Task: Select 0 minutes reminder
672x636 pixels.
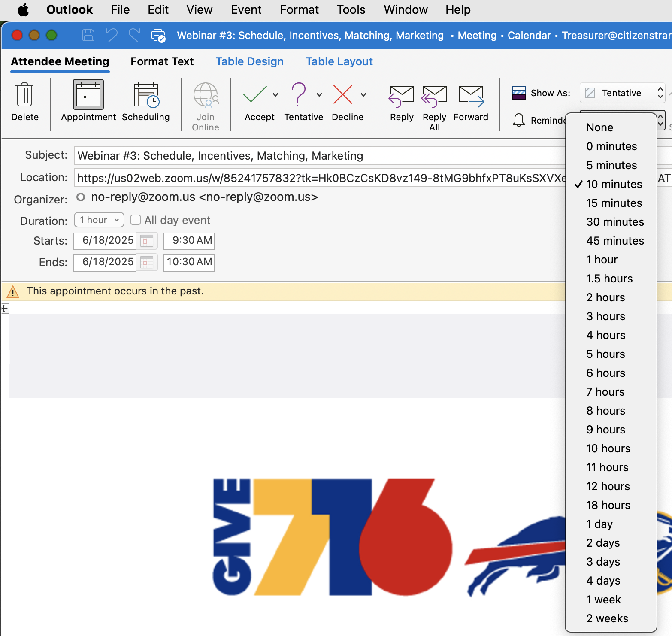Action: click(611, 146)
